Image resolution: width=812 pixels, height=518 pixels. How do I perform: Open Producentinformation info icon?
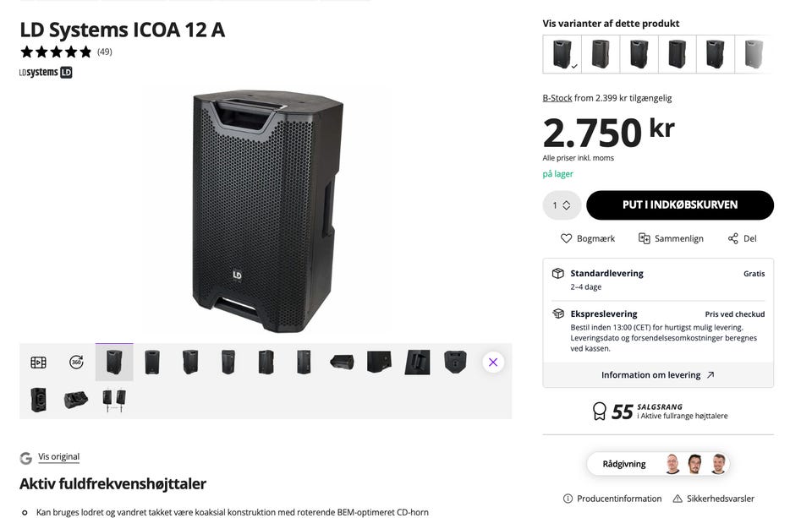coord(568,499)
